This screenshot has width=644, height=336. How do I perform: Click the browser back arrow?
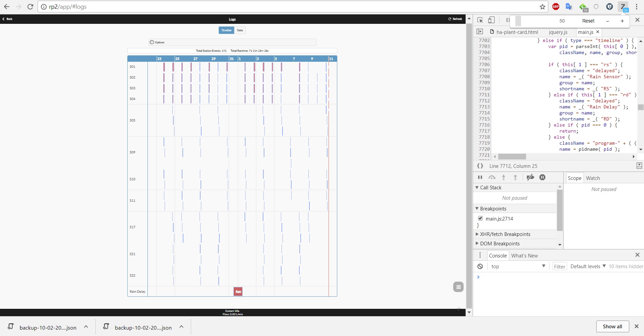7,7
